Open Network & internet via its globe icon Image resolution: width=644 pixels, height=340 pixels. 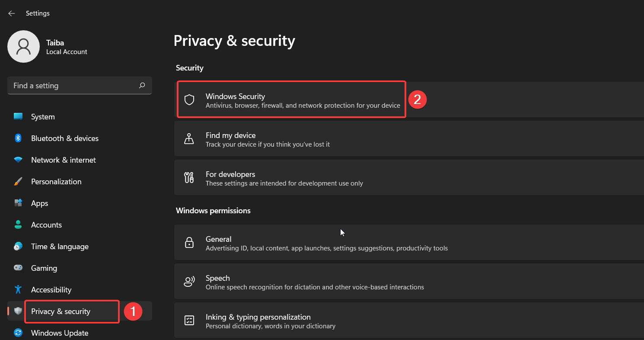pyautogui.click(x=18, y=160)
